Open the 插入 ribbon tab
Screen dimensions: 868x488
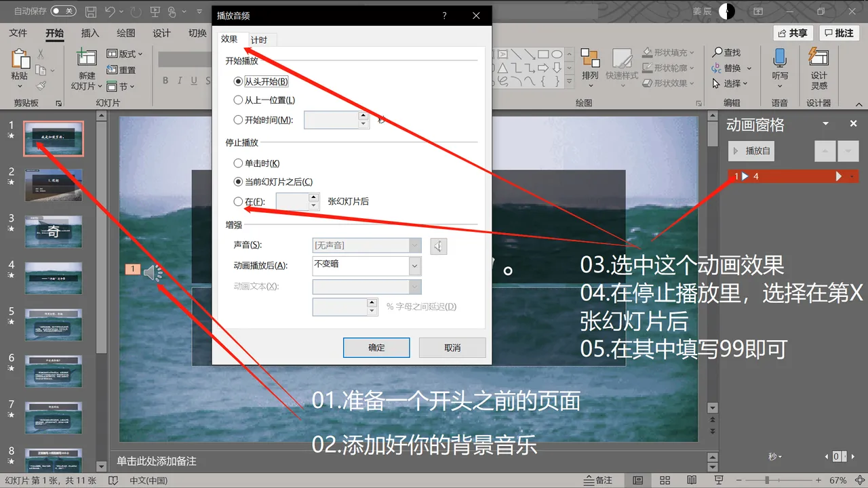pyautogui.click(x=90, y=33)
